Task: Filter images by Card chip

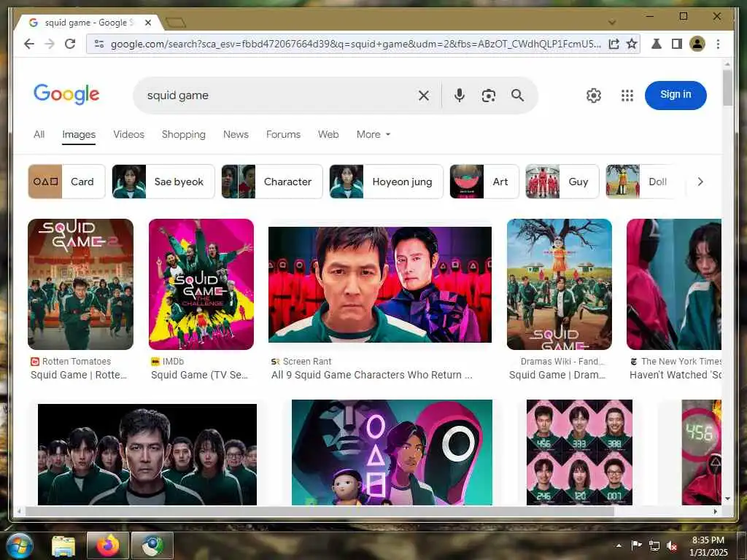Action: [x=66, y=182]
